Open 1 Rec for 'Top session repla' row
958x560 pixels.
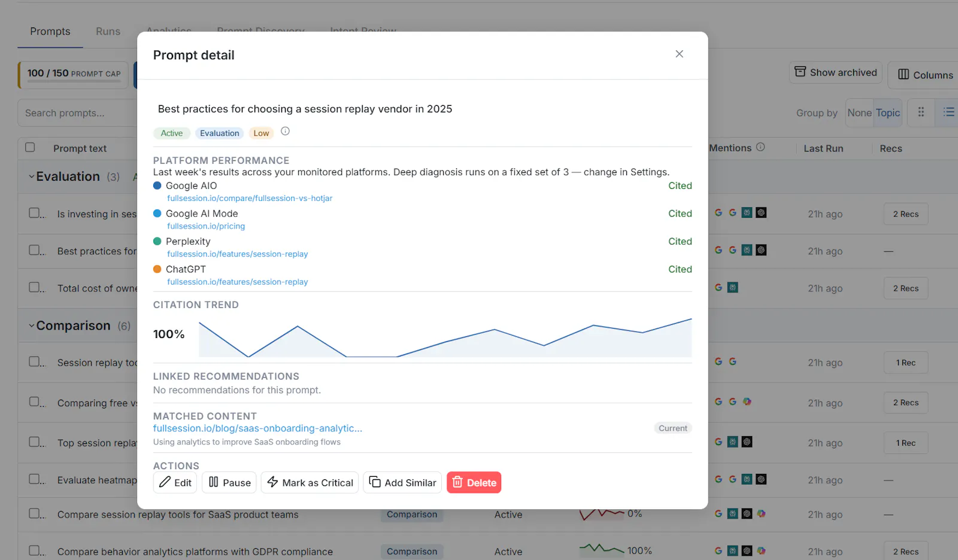(906, 443)
